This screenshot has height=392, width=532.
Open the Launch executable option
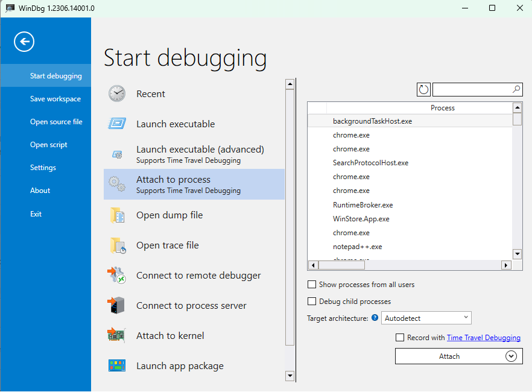click(x=176, y=124)
